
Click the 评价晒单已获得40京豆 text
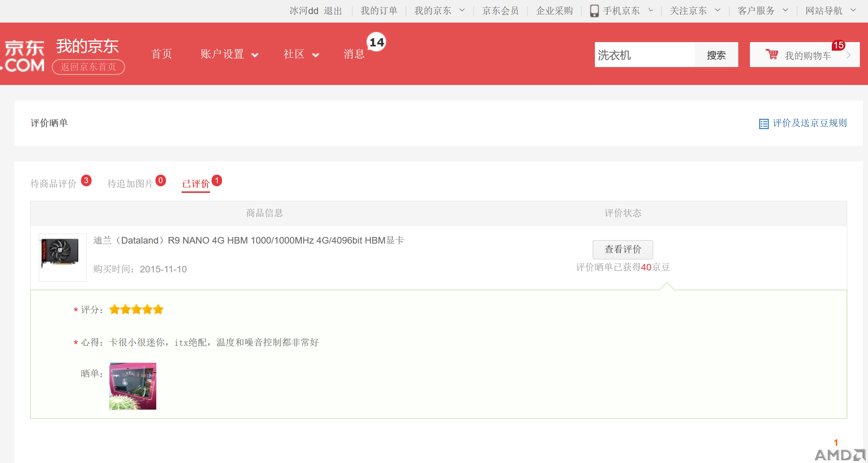(623, 267)
